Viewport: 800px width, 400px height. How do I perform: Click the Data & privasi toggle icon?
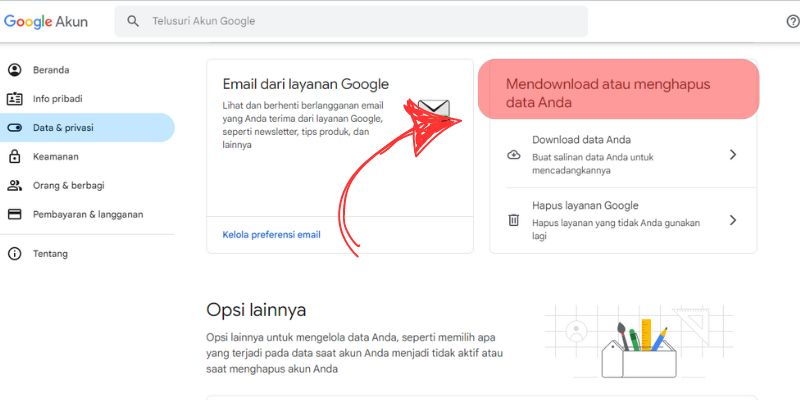click(15, 128)
